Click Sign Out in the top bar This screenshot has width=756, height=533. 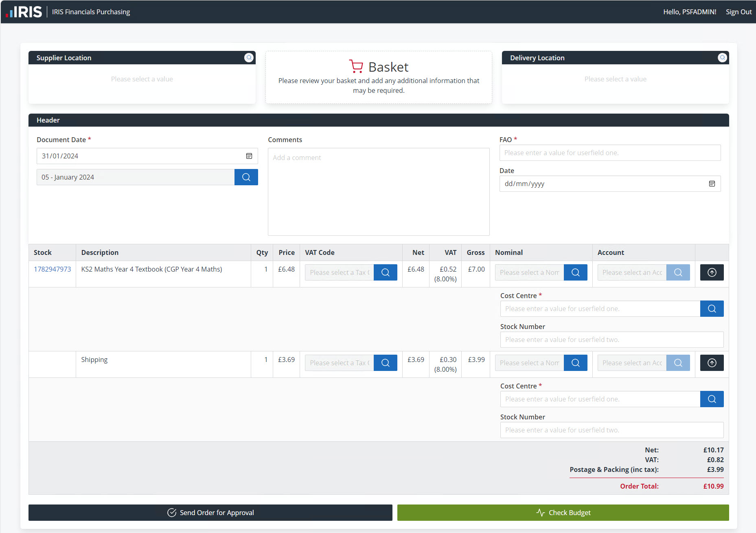738,12
